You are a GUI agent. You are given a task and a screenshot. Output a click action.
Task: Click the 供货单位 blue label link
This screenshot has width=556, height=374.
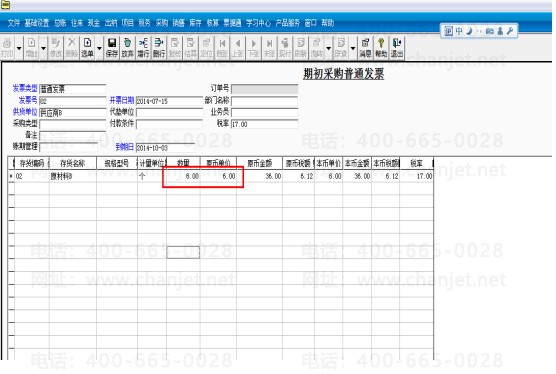click(x=25, y=112)
